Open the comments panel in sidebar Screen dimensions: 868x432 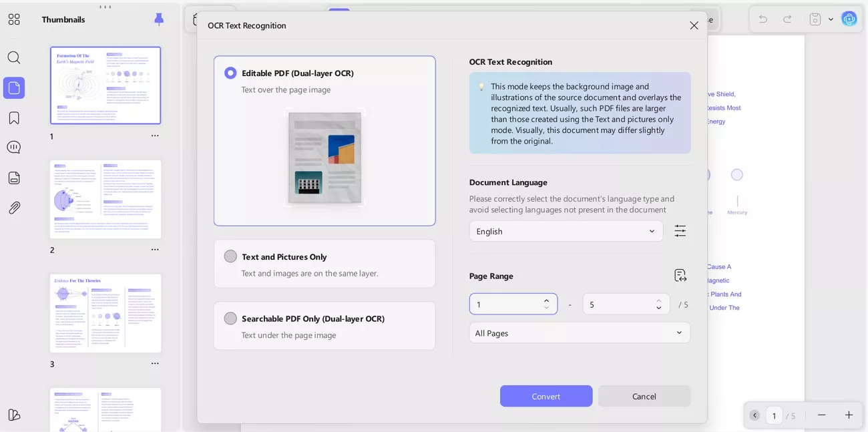coord(14,148)
